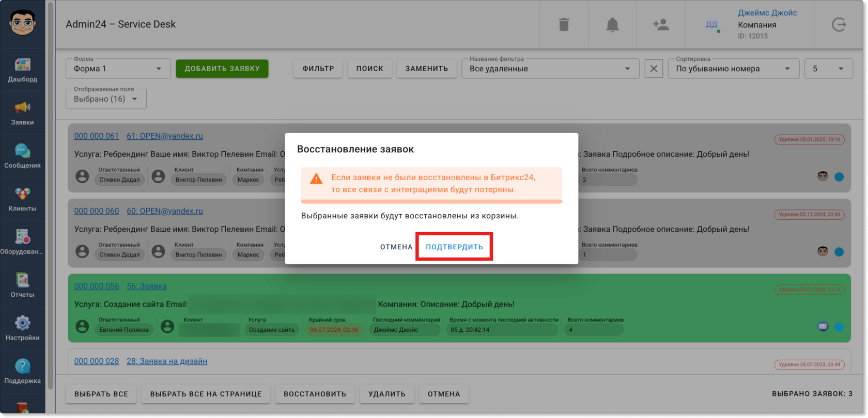
Task: Expand the Форма dropdown
Action: (x=118, y=69)
